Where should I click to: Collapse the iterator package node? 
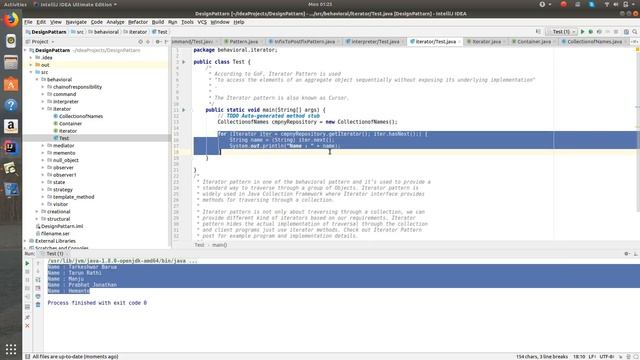[x=43, y=109]
